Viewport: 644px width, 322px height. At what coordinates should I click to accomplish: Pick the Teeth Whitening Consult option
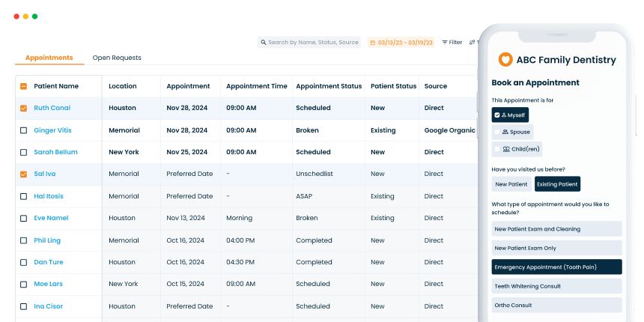click(x=556, y=286)
